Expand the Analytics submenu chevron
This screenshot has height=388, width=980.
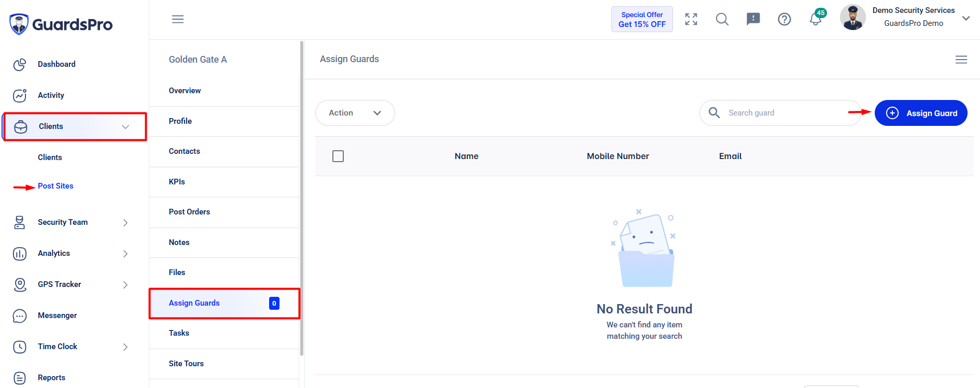pyautogui.click(x=125, y=253)
